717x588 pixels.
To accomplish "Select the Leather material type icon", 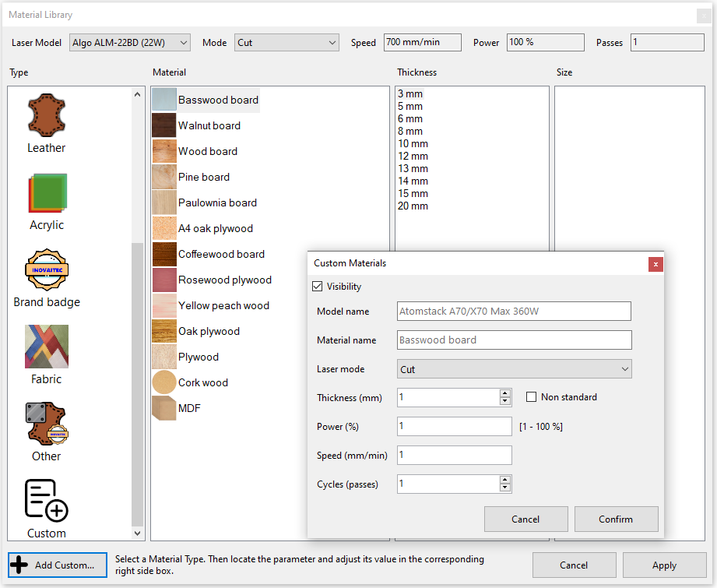I will pyautogui.click(x=46, y=115).
